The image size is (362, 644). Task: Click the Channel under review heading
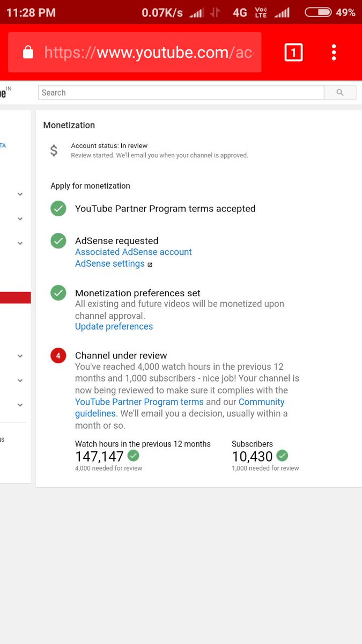tap(121, 355)
